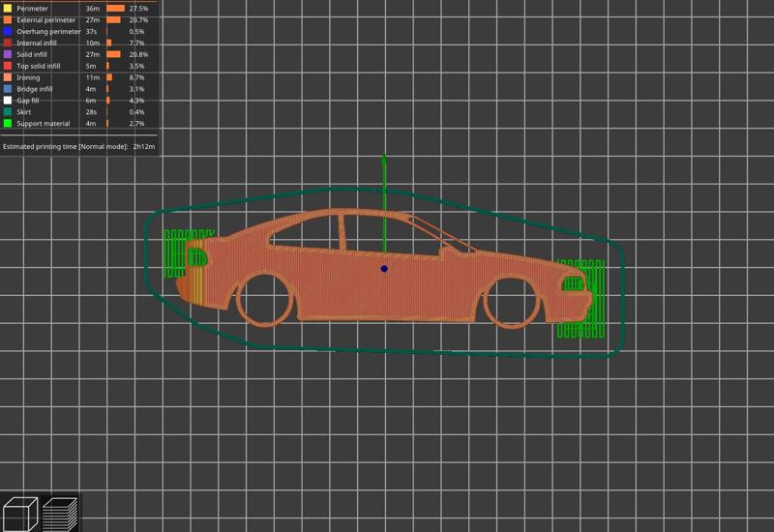Click the Solid infill 20.8% value
This screenshot has width=774, height=532.
138,54
